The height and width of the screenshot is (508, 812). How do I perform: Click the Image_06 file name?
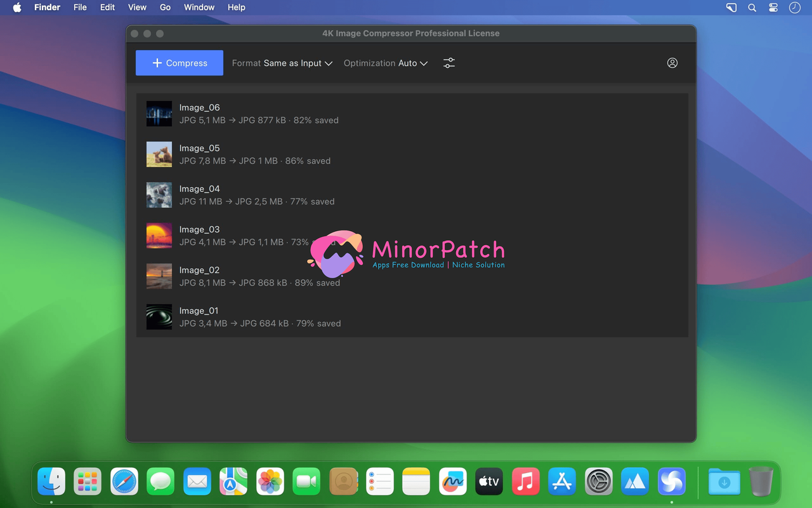coord(199,107)
